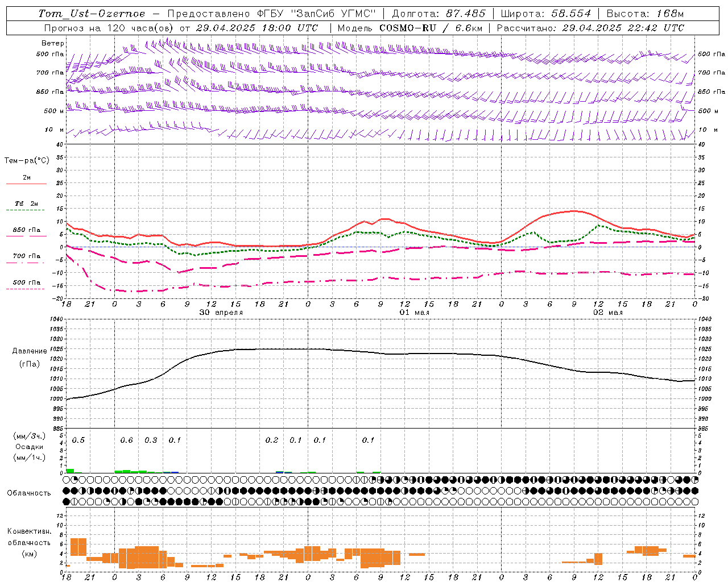Click the 700 гПа legend in temperature panel
728x582 pixels.
click(x=26, y=258)
